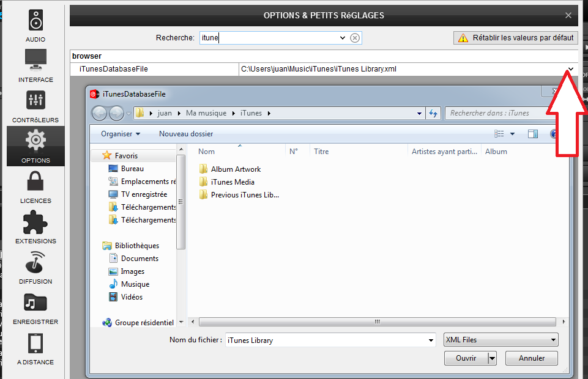Expand the iTunesDatabaseFile value dropdown

[571, 69]
